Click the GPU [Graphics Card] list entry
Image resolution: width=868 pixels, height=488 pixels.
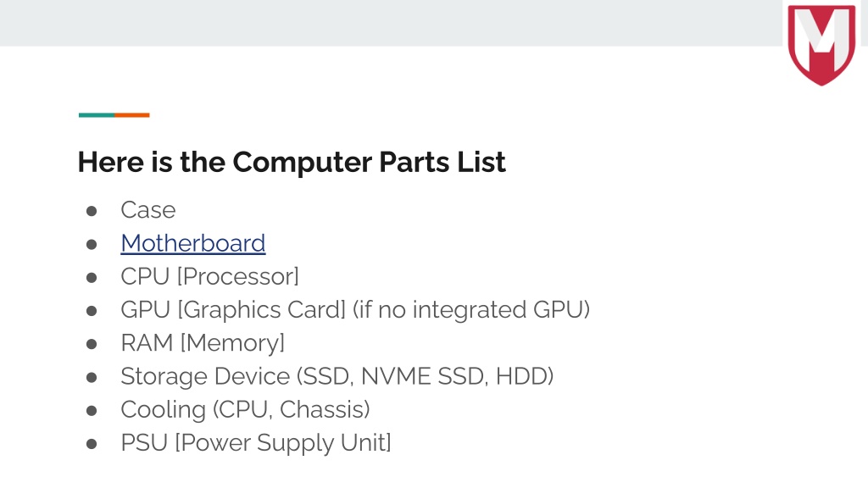pyautogui.click(x=355, y=310)
